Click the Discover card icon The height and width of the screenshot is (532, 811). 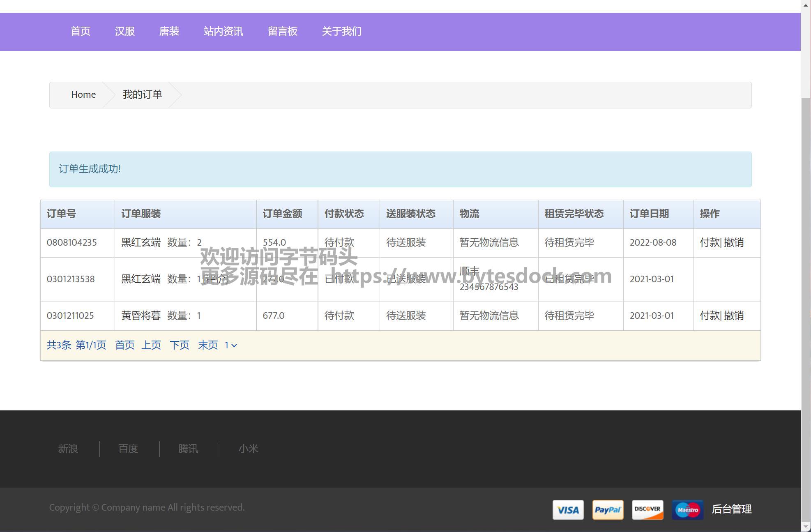[647, 510]
